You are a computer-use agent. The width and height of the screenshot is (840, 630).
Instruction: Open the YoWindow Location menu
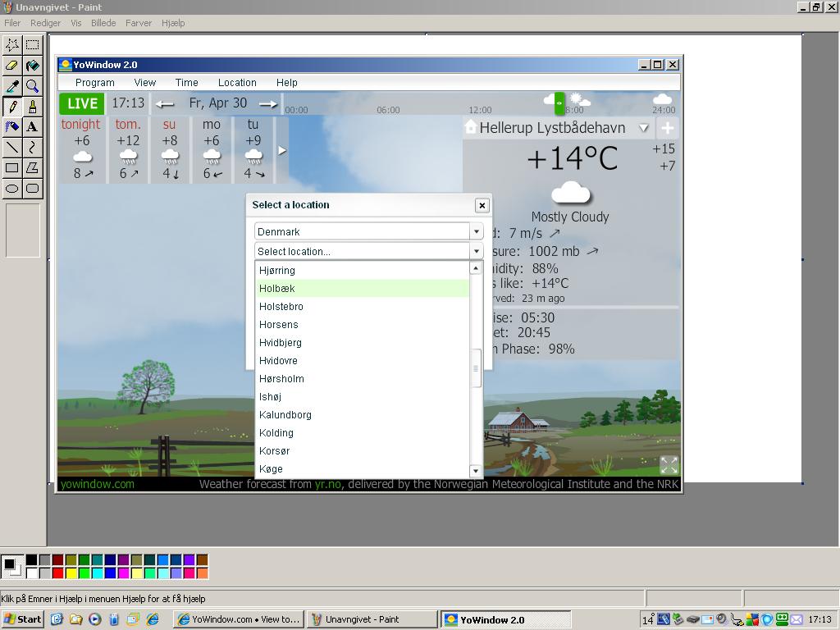[237, 83]
